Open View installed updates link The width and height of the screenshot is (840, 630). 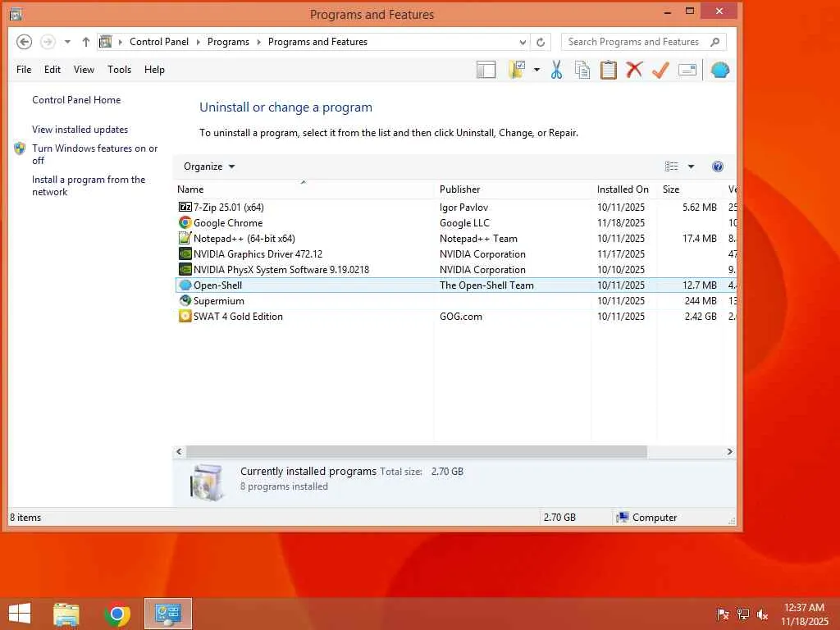80,130
